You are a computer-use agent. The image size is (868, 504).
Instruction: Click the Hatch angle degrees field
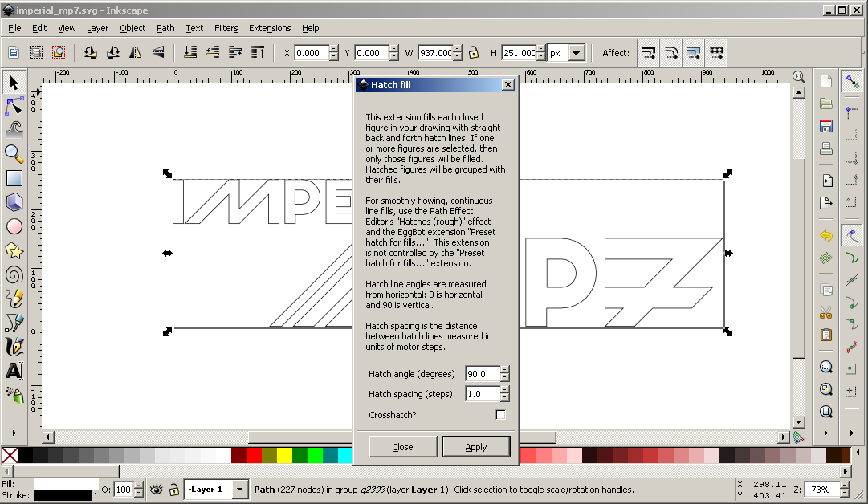tap(482, 374)
